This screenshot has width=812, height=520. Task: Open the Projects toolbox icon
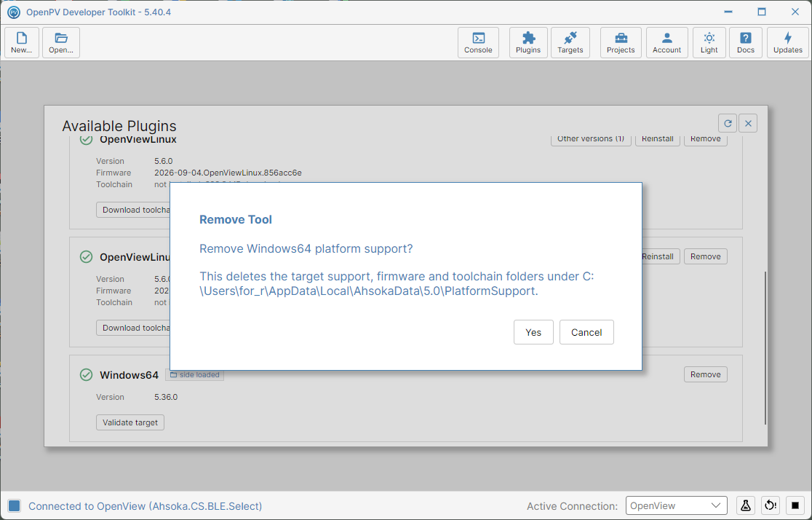[x=621, y=42]
